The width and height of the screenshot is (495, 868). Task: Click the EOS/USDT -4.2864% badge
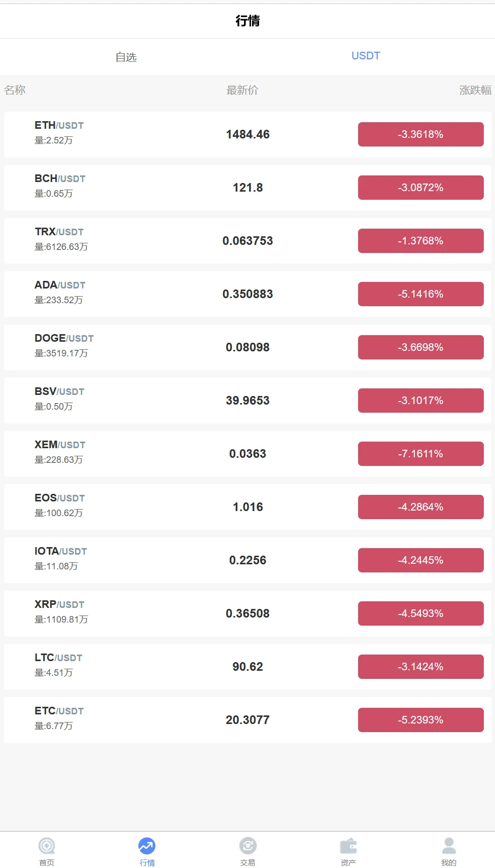pos(420,507)
